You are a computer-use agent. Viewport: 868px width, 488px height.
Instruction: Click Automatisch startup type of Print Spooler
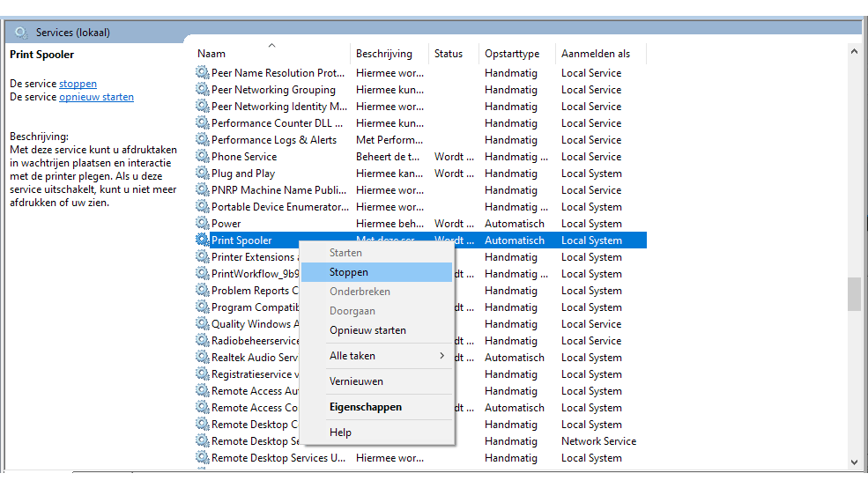515,240
